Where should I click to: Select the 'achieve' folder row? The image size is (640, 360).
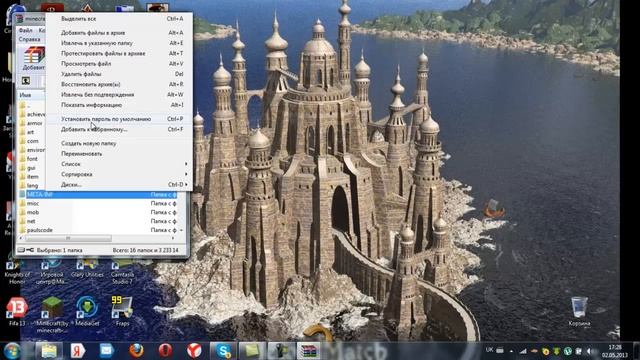pos(32,114)
